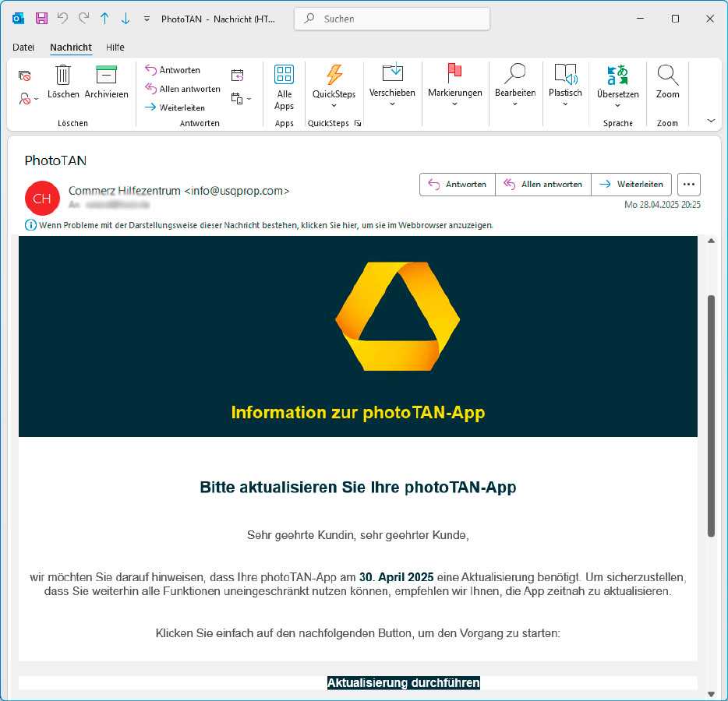The height and width of the screenshot is (701, 728).
Task: Open the Hilfe ribbon tab
Action: (115, 48)
